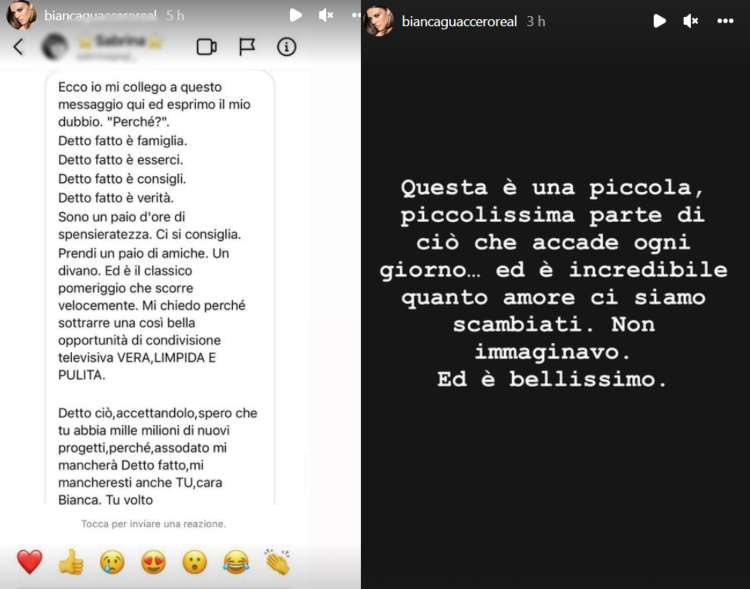Screen dimensions: 750x589
Task: Send heart-eyes emoji reaction
Action: coord(154,562)
